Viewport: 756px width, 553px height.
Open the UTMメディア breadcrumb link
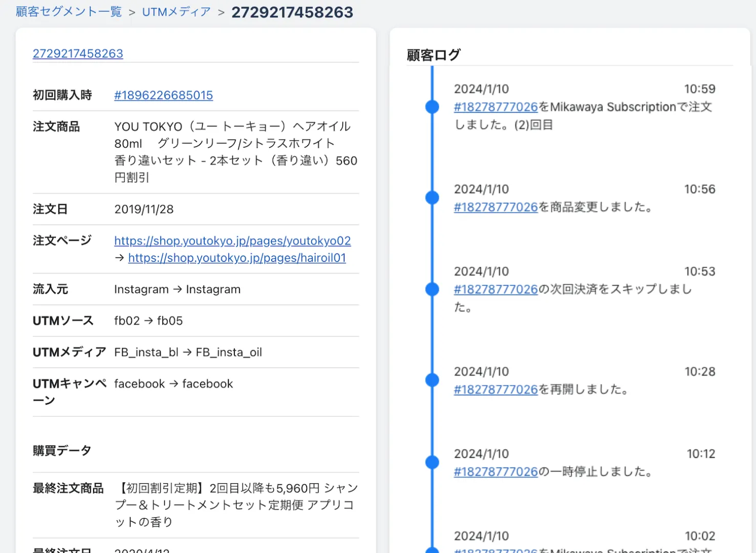(x=177, y=12)
